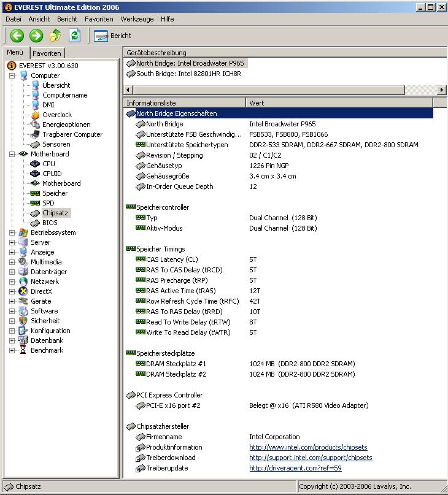Select the CAS Latency (CL) row
Image resolution: width=448 pixels, height=495 pixels.
coord(279,259)
